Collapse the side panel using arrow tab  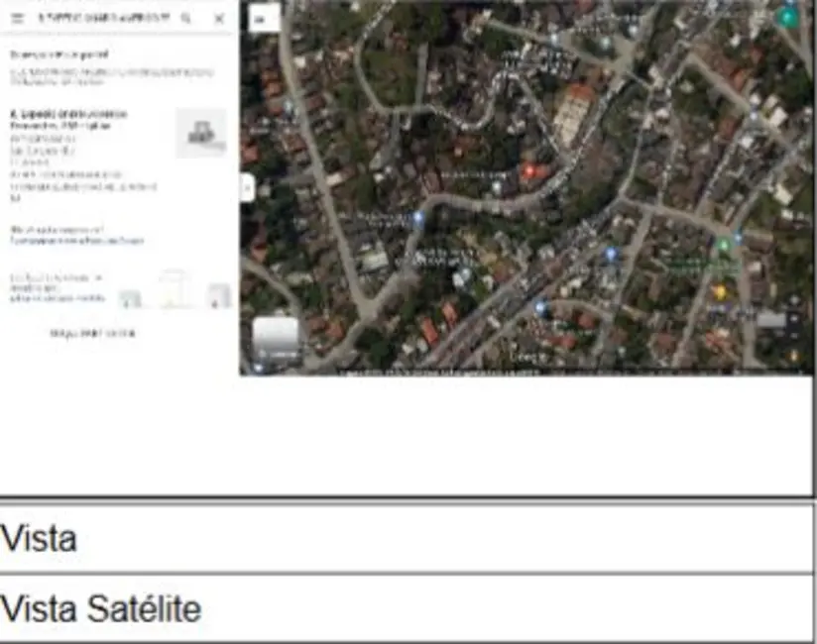pyautogui.click(x=247, y=187)
